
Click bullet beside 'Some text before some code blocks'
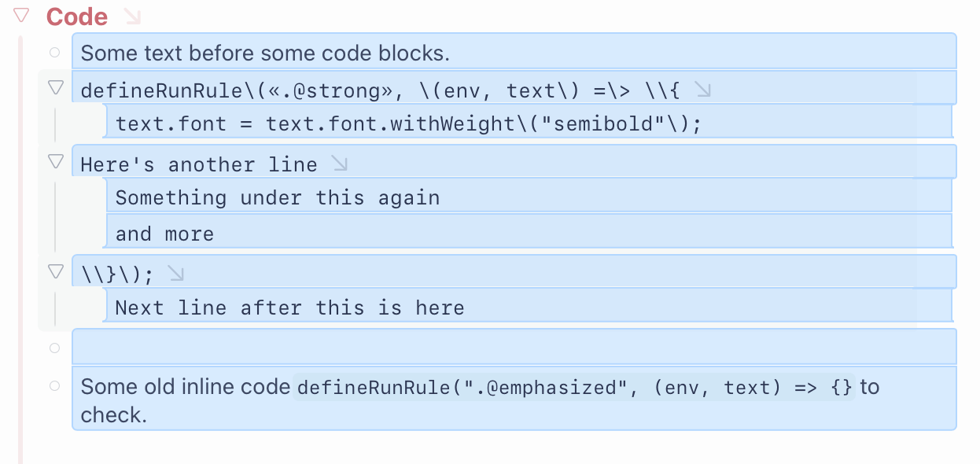pyautogui.click(x=54, y=53)
